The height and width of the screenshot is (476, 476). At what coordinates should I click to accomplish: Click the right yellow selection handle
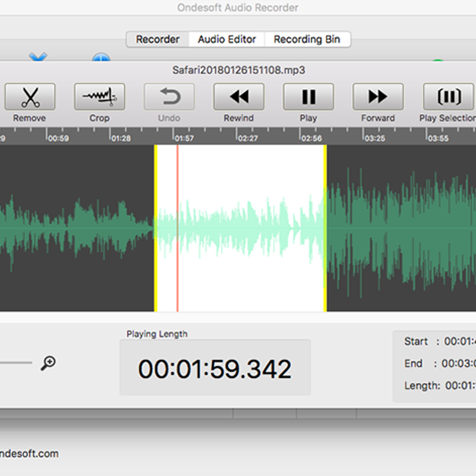325,228
